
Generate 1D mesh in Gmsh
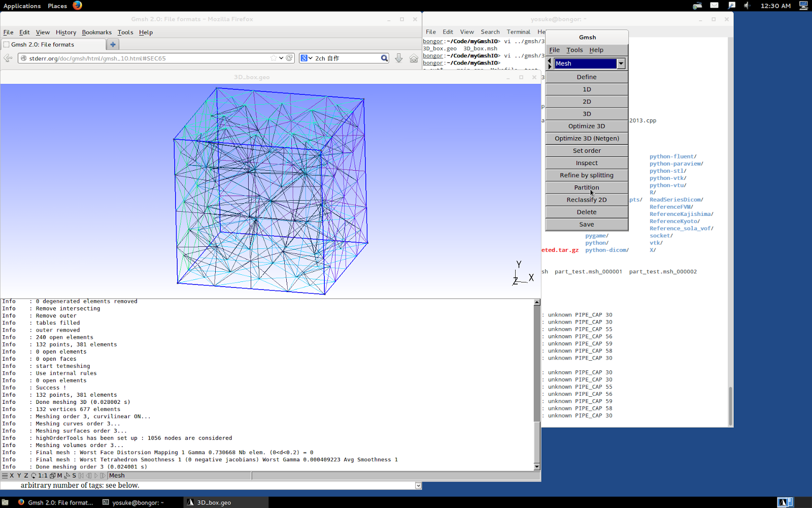[x=587, y=89]
